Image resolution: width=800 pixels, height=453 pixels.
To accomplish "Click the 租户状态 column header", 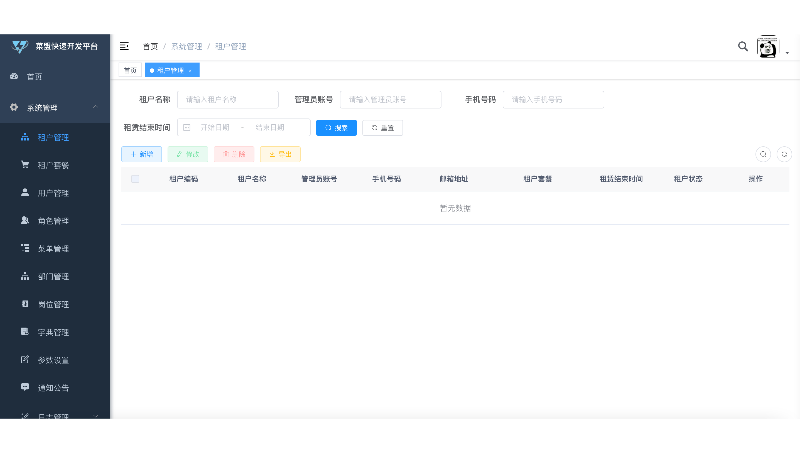I will pos(688,179).
